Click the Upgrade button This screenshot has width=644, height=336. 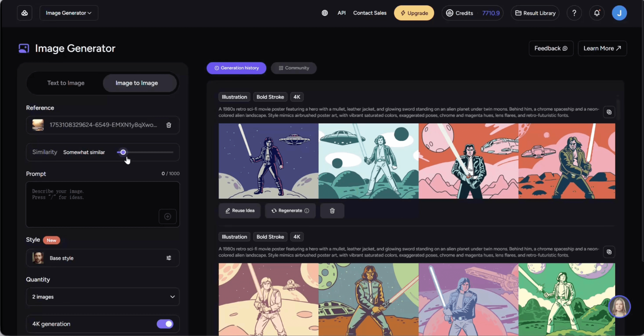pos(414,13)
